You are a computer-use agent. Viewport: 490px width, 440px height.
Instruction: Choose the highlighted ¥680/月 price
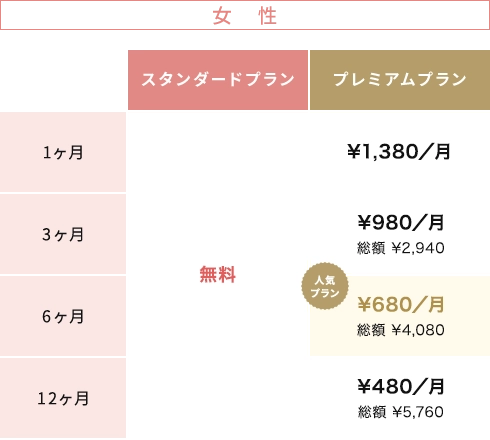(401, 304)
